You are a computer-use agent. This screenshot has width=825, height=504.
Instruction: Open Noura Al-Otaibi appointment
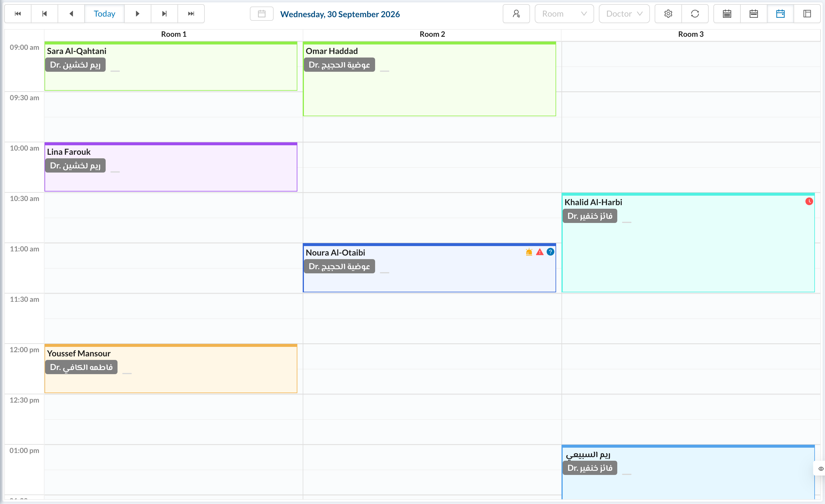pos(430,268)
